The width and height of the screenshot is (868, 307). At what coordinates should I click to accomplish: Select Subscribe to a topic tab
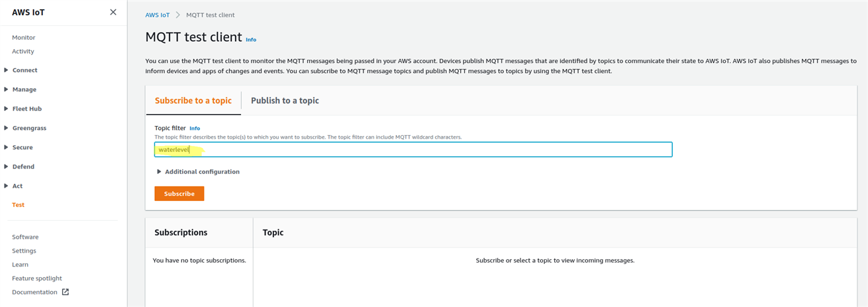(193, 101)
